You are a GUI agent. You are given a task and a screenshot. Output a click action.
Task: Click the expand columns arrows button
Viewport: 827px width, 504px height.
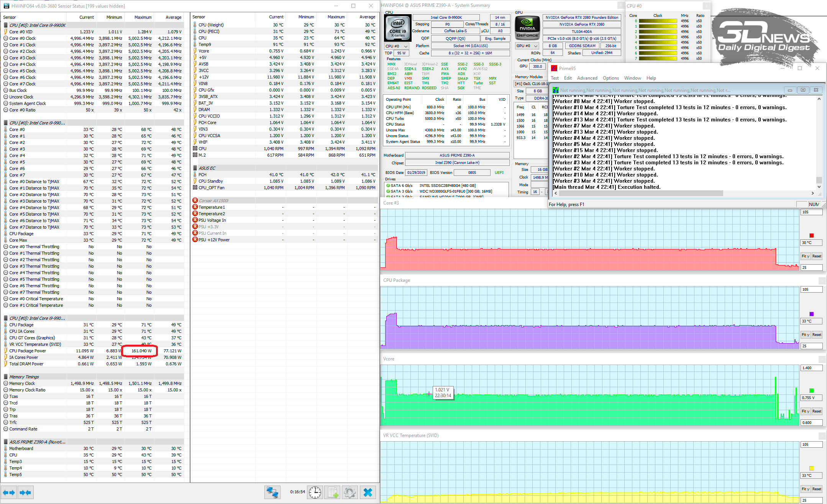point(9,493)
